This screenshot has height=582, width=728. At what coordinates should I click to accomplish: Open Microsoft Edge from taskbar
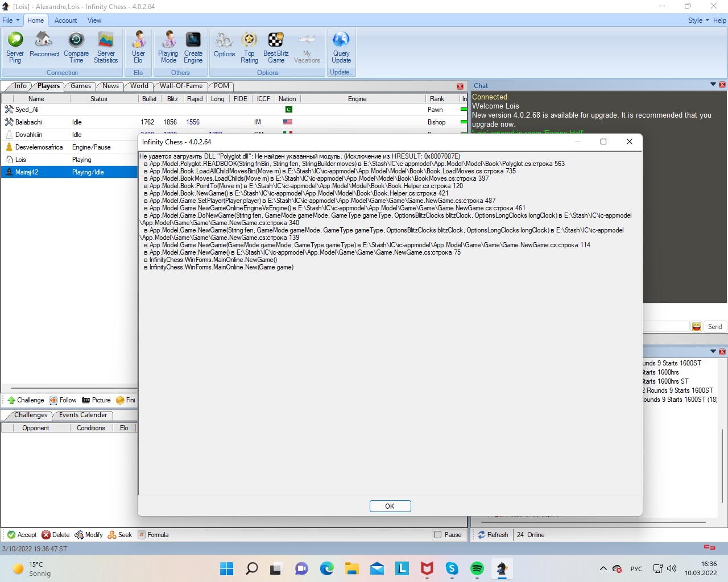point(327,568)
